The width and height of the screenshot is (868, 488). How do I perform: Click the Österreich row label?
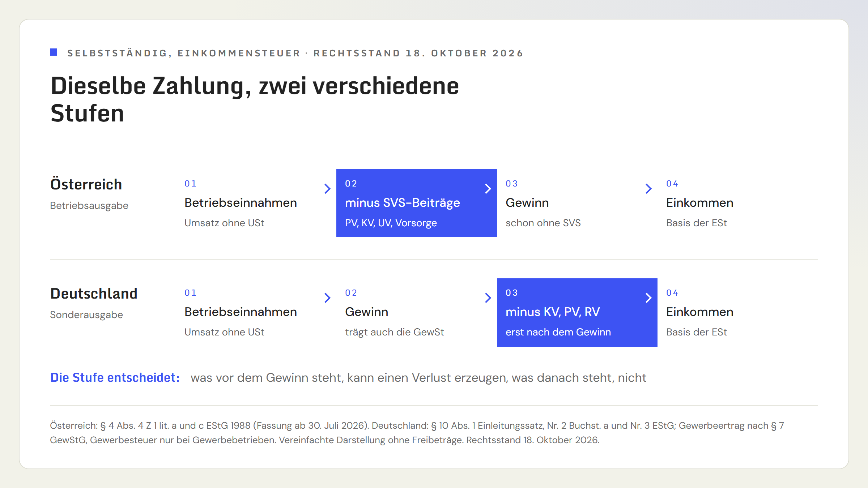(x=86, y=184)
